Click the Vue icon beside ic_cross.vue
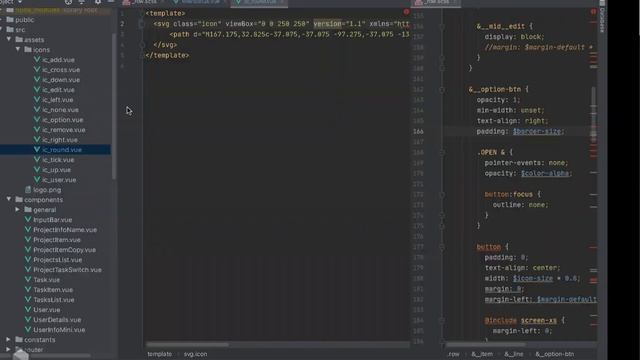The image size is (640, 360). coord(37,69)
